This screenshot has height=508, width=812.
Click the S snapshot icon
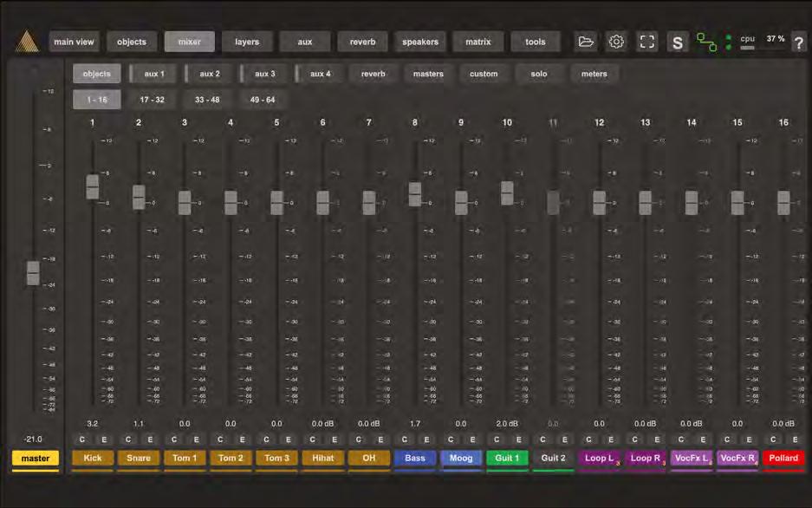[x=677, y=42]
